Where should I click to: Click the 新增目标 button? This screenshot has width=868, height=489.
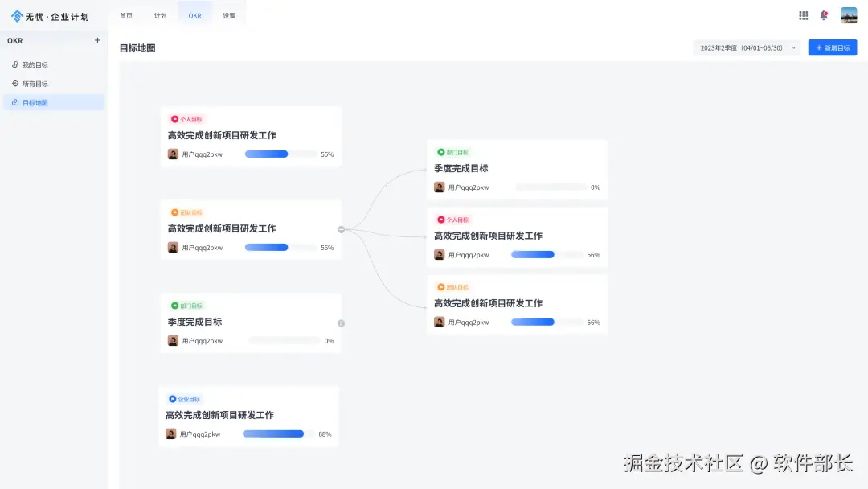[833, 47]
